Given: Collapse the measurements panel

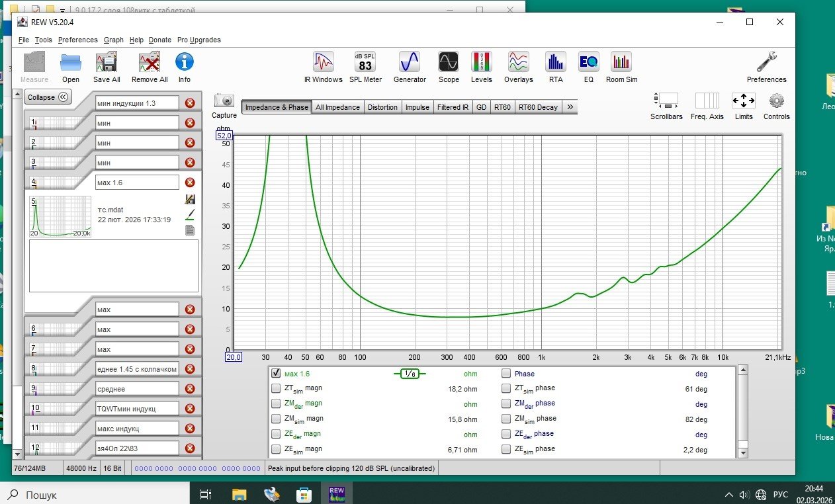Looking at the screenshot, I should click(x=48, y=97).
